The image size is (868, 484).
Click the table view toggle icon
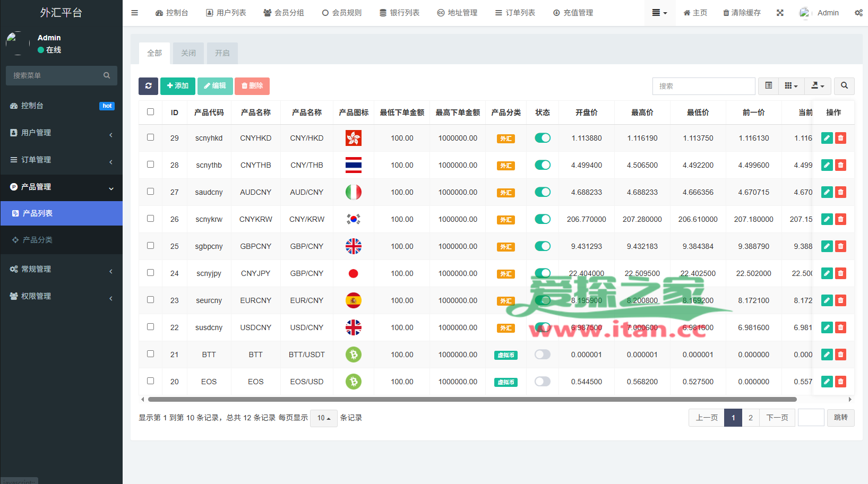click(768, 86)
